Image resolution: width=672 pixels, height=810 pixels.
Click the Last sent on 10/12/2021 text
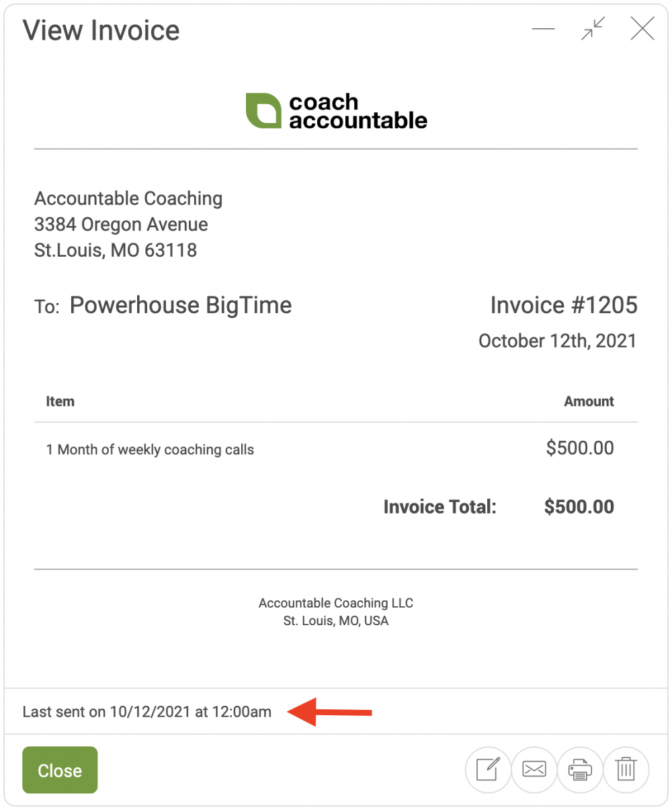coord(147,712)
